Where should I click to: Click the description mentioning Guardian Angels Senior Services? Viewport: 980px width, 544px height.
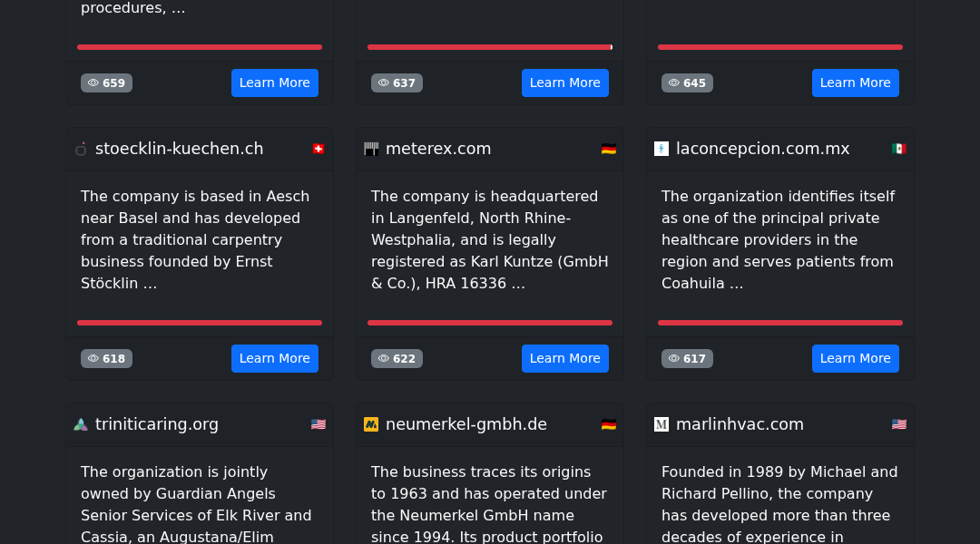coord(197,503)
